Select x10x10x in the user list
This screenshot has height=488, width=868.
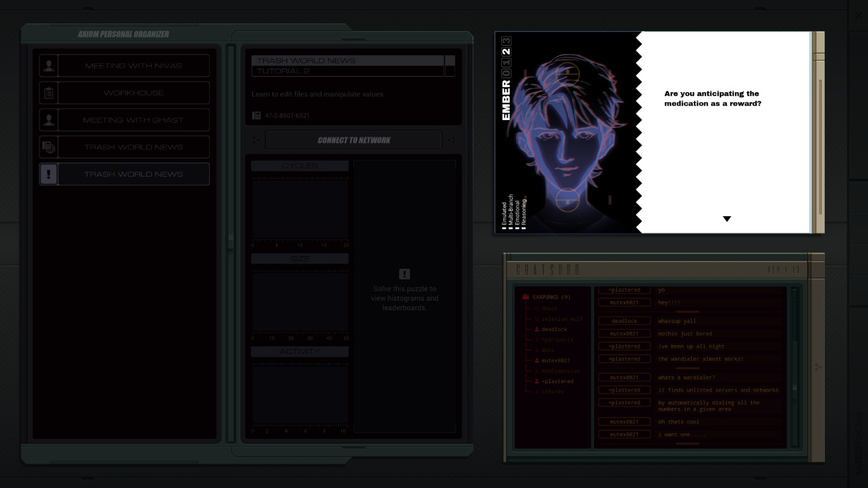[552, 391]
